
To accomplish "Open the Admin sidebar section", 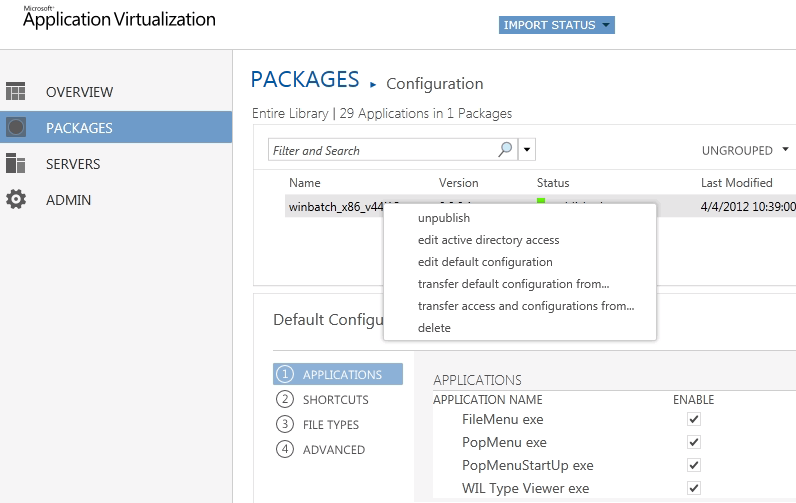I will pyautogui.click(x=69, y=200).
